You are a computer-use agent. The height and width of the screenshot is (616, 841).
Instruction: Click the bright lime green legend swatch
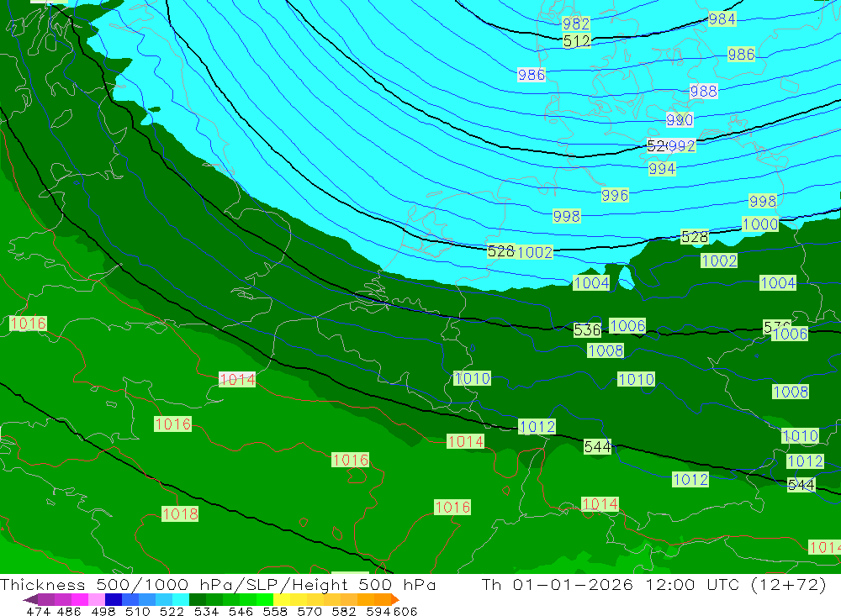point(265,599)
